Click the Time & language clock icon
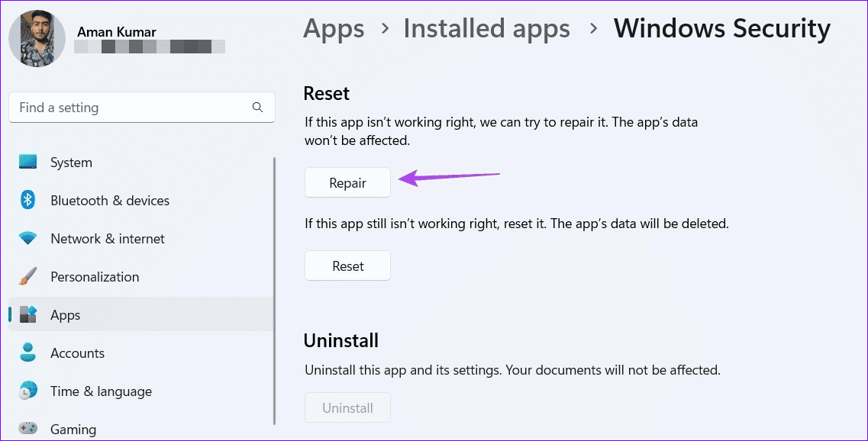The image size is (868, 441). click(28, 391)
